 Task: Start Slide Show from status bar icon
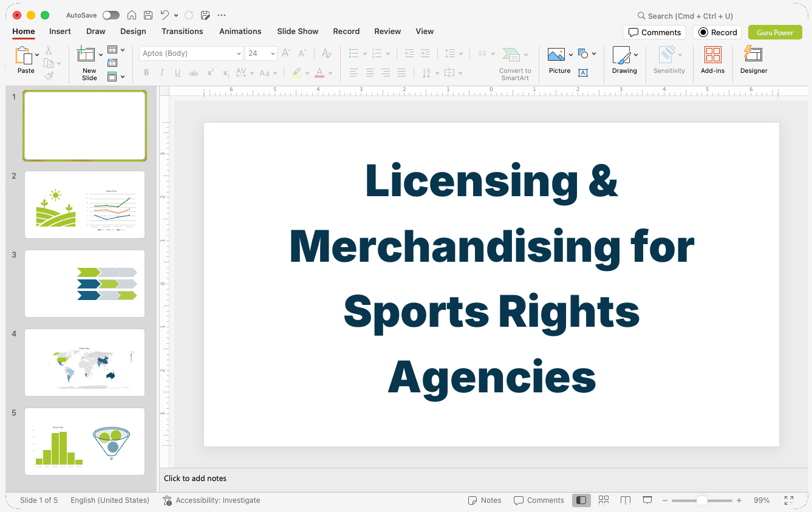coord(647,500)
